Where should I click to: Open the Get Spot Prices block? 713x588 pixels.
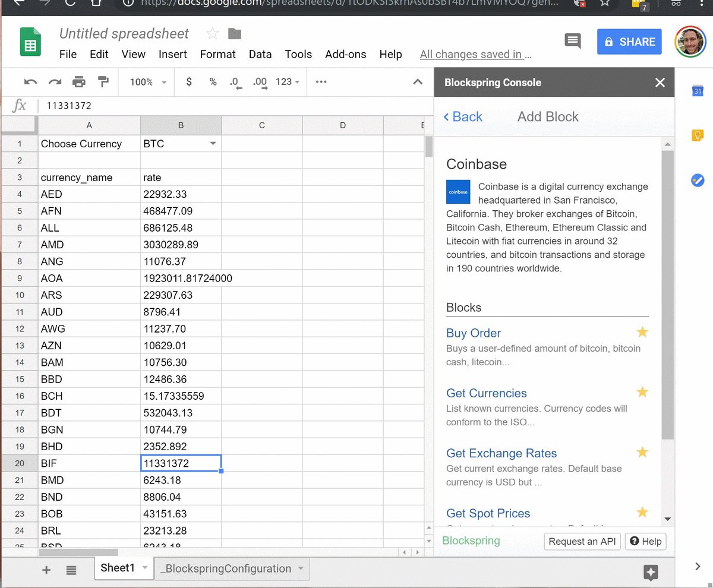click(x=488, y=513)
